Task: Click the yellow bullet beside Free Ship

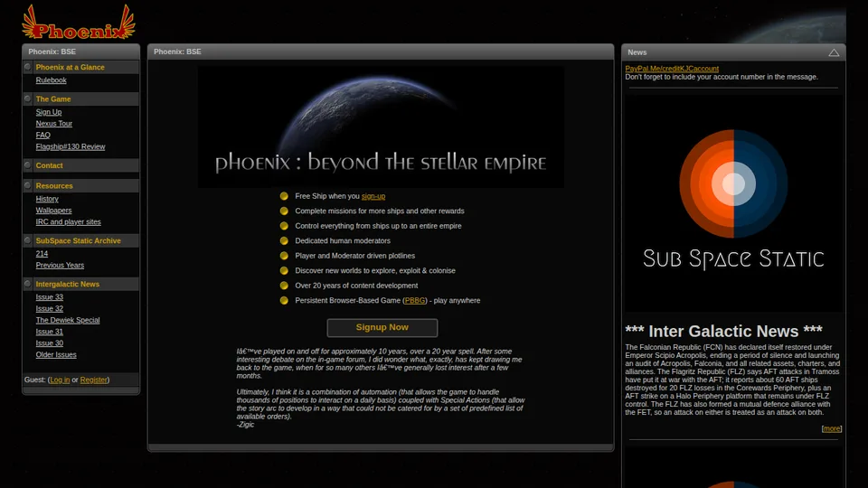Action: pyautogui.click(x=284, y=196)
